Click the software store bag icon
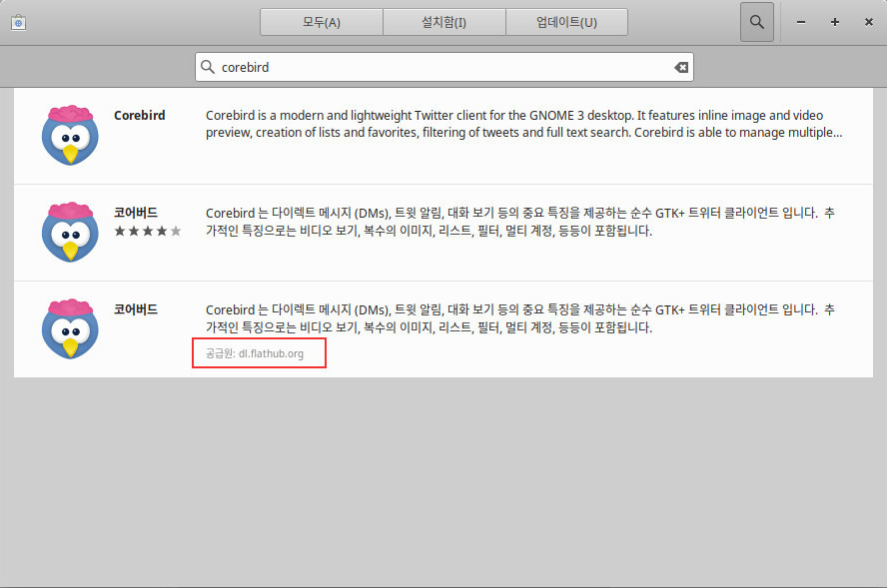This screenshot has width=887, height=588. (x=18, y=23)
